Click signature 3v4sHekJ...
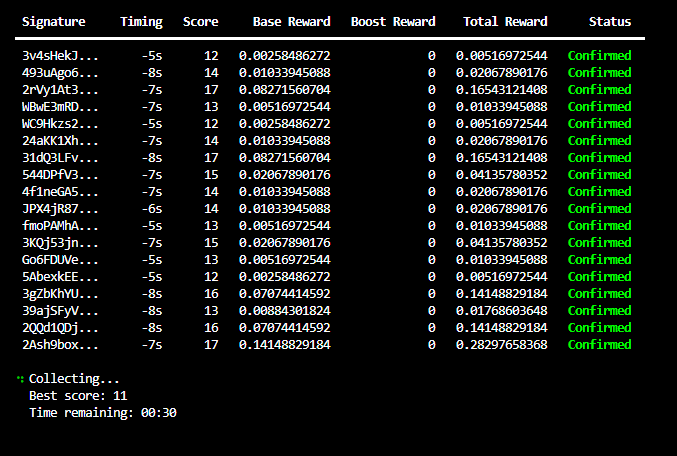This screenshot has height=456, width=677. tap(60, 56)
